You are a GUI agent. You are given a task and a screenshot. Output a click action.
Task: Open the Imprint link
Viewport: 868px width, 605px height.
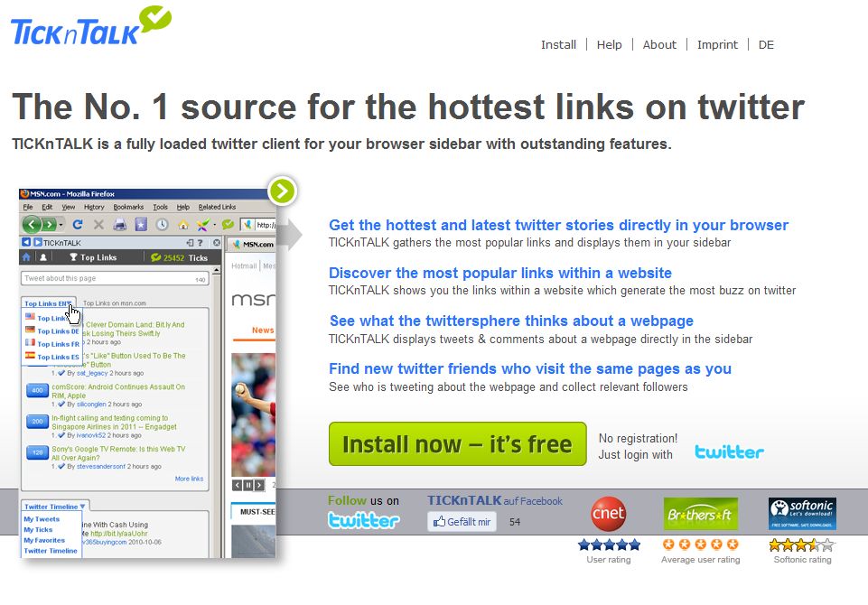[717, 45]
